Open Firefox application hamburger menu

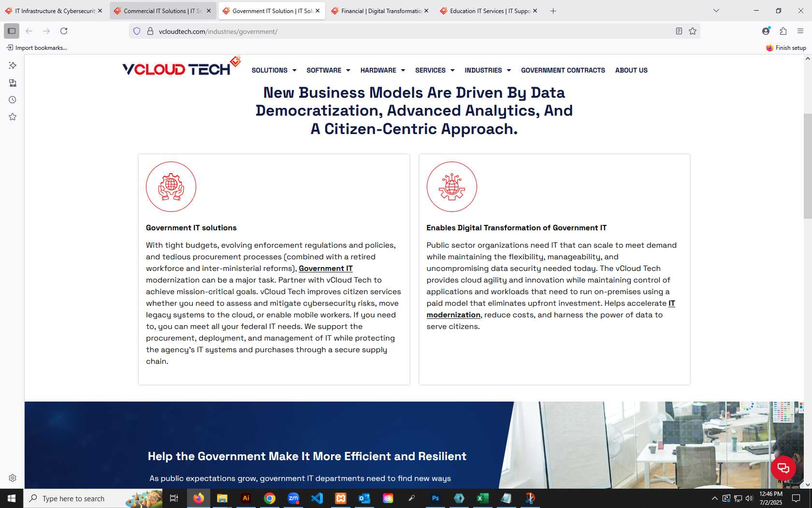pos(800,31)
